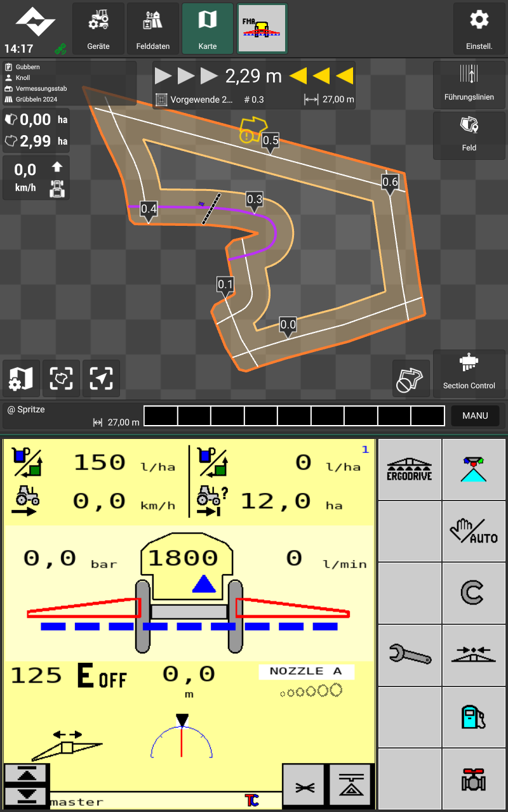Open the Section Control panel
This screenshot has height=812, width=508.
click(469, 373)
